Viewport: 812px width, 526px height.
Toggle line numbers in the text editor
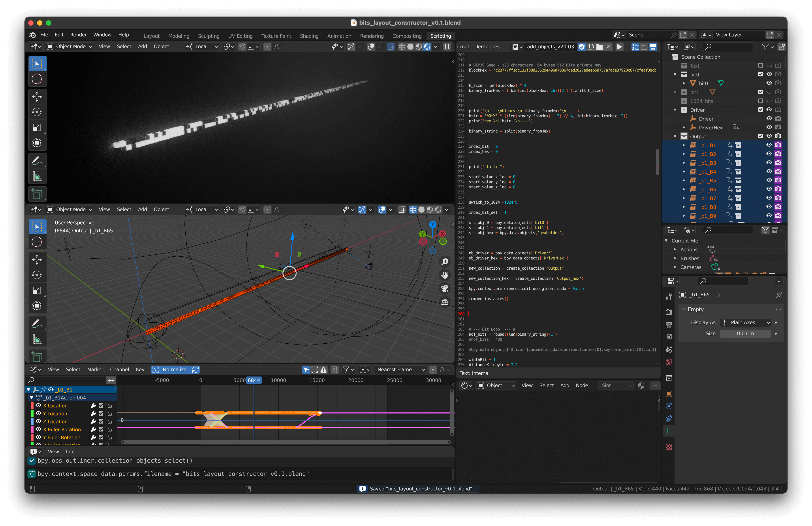[635, 47]
